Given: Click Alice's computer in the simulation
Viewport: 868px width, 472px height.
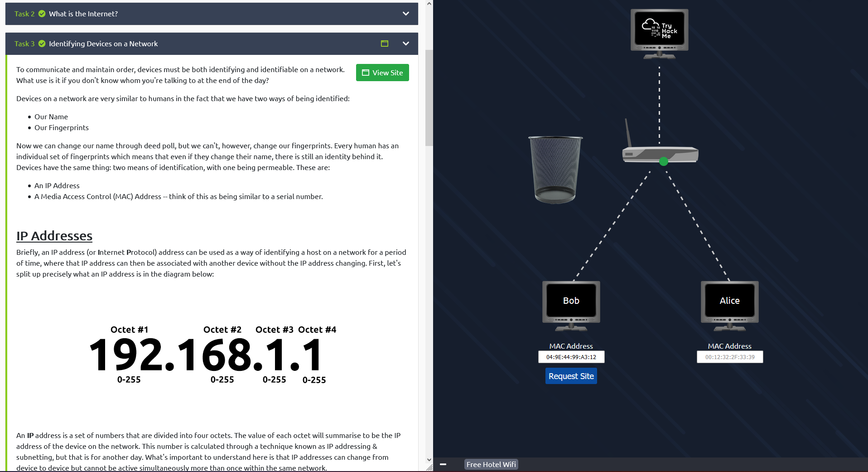Looking at the screenshot, I should coord(729,301).
